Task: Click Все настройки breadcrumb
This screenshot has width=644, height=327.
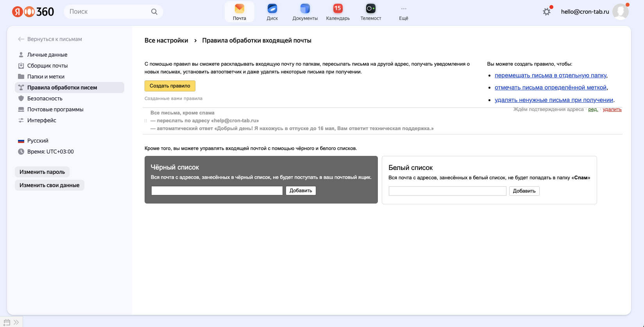Action: coord(166,41)
